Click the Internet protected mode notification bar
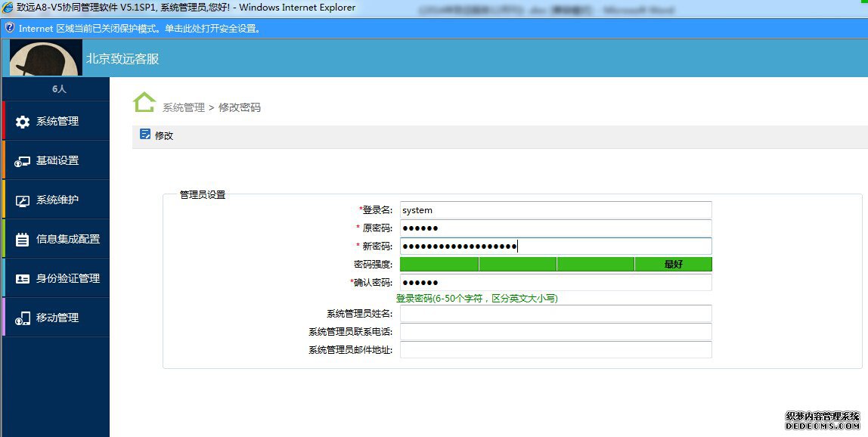Screen dimensions: 868x437 click(434, 29)
